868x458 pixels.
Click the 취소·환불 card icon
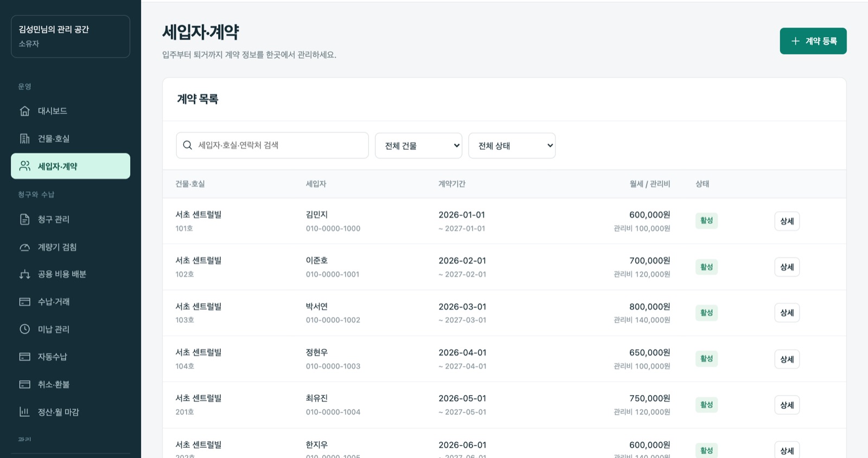point(24,384)
